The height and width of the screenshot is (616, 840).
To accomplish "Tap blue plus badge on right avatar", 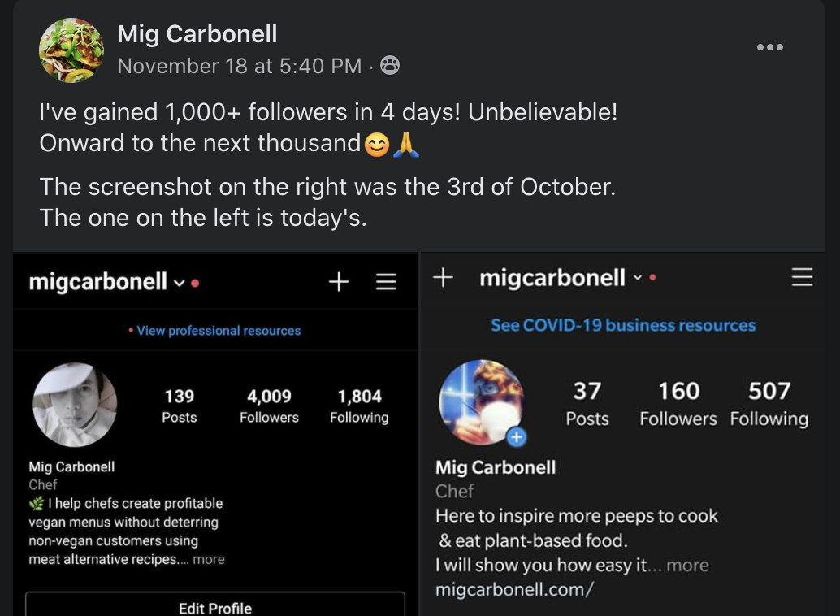I will coord(517,437).
